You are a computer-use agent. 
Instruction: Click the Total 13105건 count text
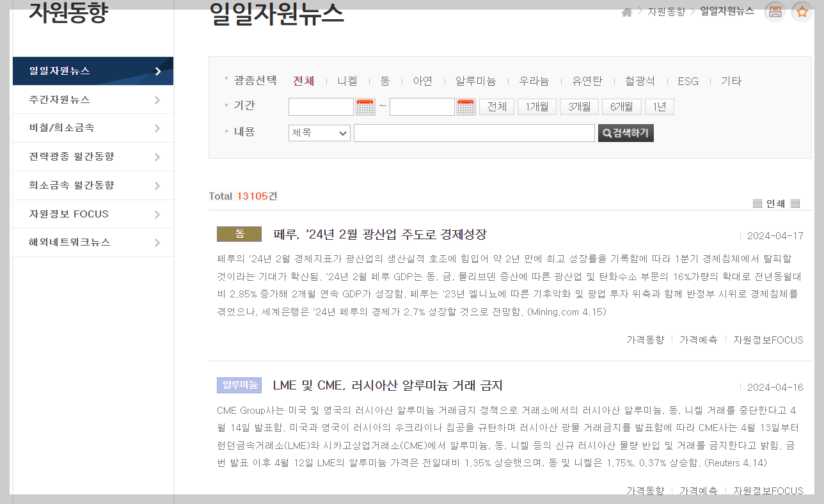pyautogui.click(x=243, y=196)
